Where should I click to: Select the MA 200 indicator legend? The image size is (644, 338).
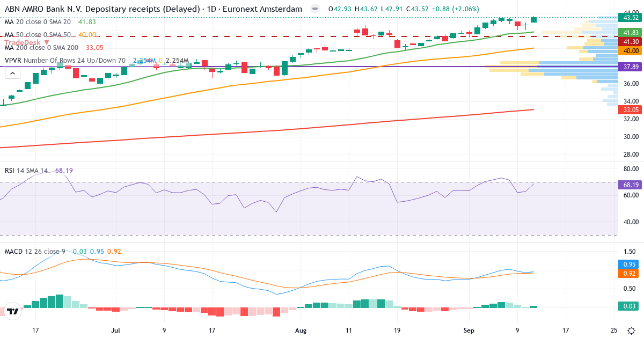tap(41, 48)
